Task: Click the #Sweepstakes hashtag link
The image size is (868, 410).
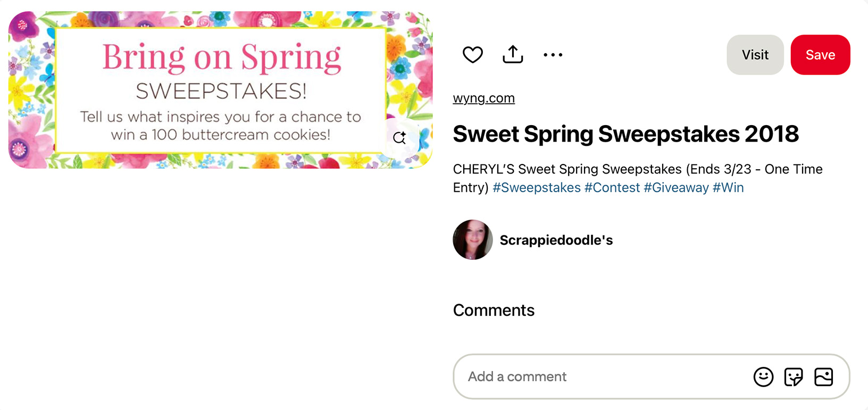Action: point(536,187)
